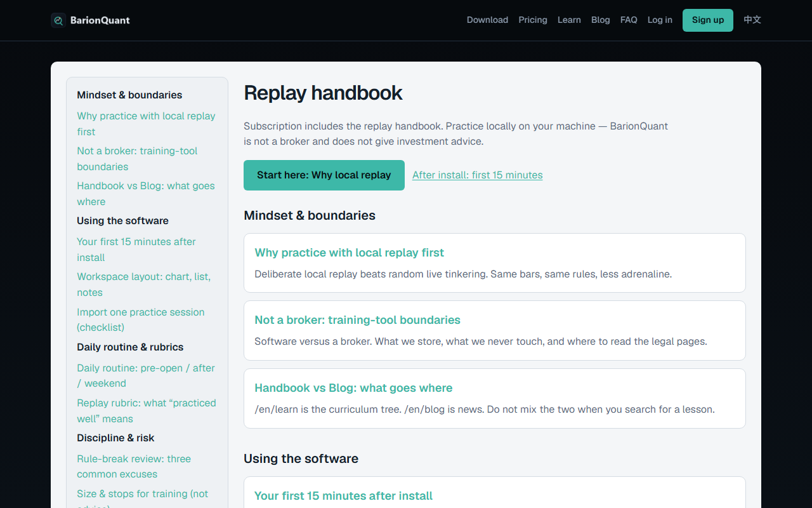The width and height of the screenshot is (812, 508).
Task: Click the BarionQuant logo icon
Action: (x=58, y=20)
